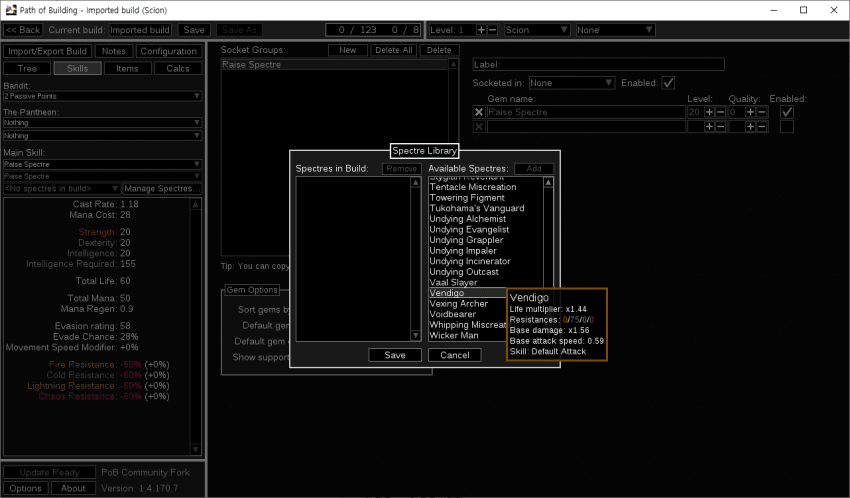Click the socket group Label field
The width and height of the screenshot is (850, 498).
[598, 64]
